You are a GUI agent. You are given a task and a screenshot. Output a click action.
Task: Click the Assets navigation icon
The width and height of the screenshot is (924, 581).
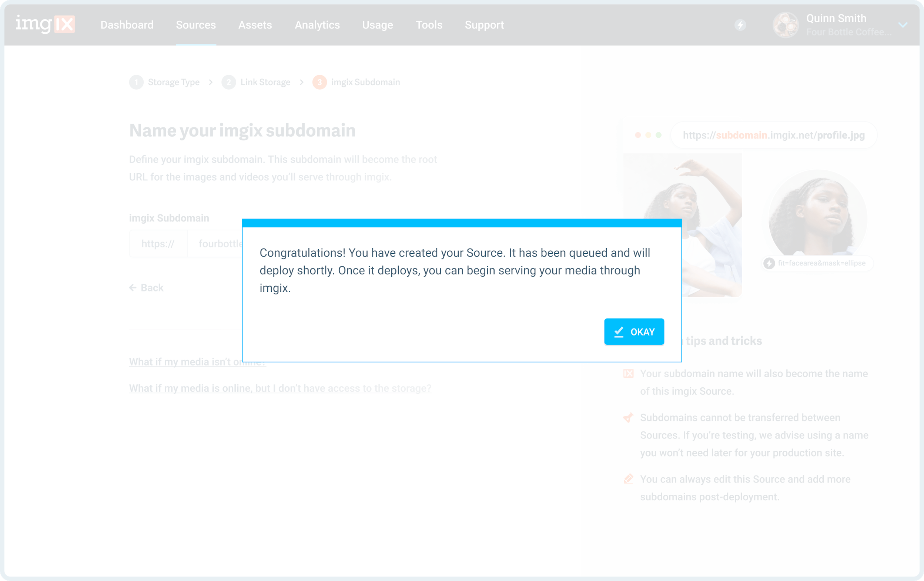coord(255,25)
